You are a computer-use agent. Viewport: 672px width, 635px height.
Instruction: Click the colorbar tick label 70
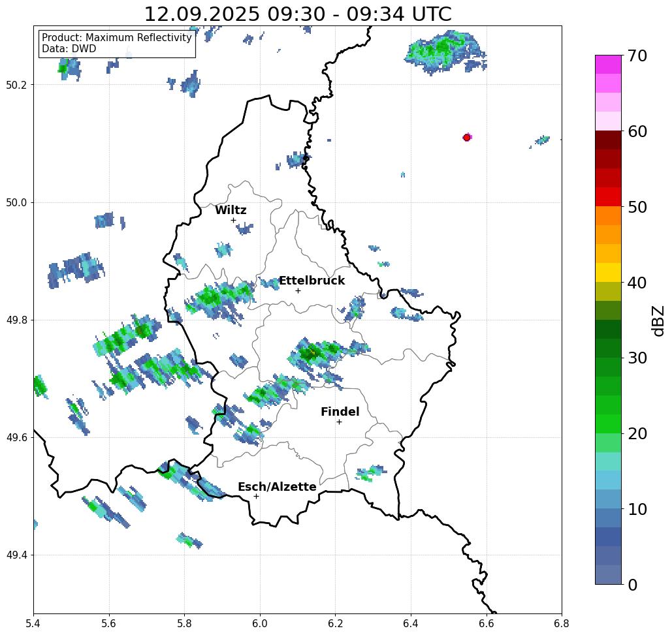637,55
